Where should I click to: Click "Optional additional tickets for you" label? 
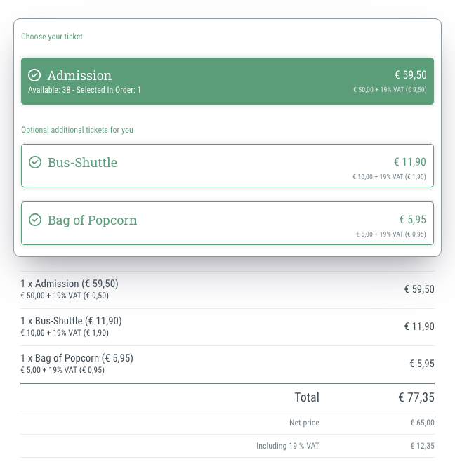click(x=77, y=130)
